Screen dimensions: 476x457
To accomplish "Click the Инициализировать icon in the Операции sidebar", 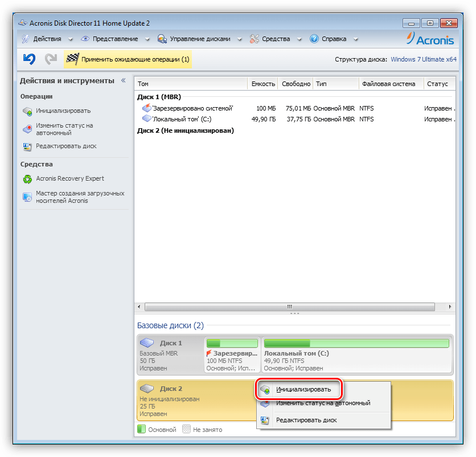I will point(27,111).
